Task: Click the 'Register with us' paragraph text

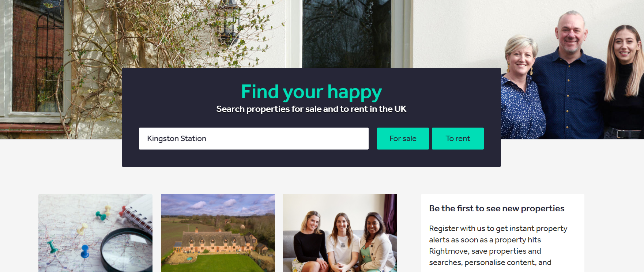Action: (x=498, y=245)
